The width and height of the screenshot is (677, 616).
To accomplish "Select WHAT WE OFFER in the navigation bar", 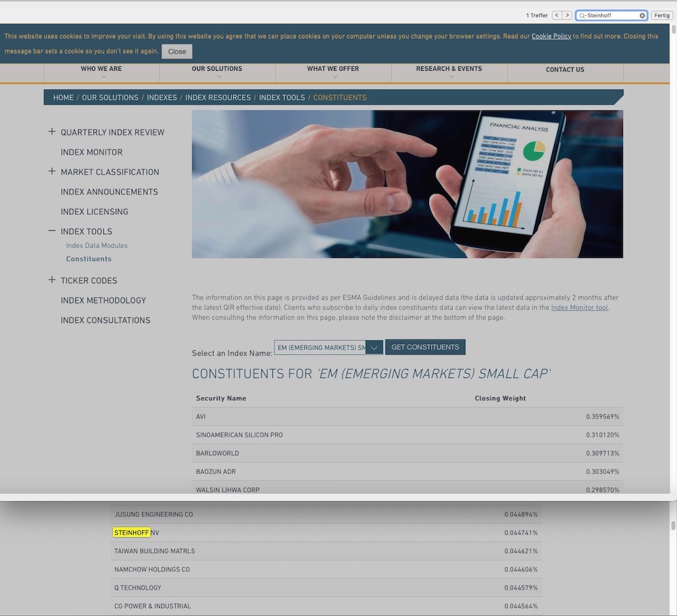I will 333,68.
